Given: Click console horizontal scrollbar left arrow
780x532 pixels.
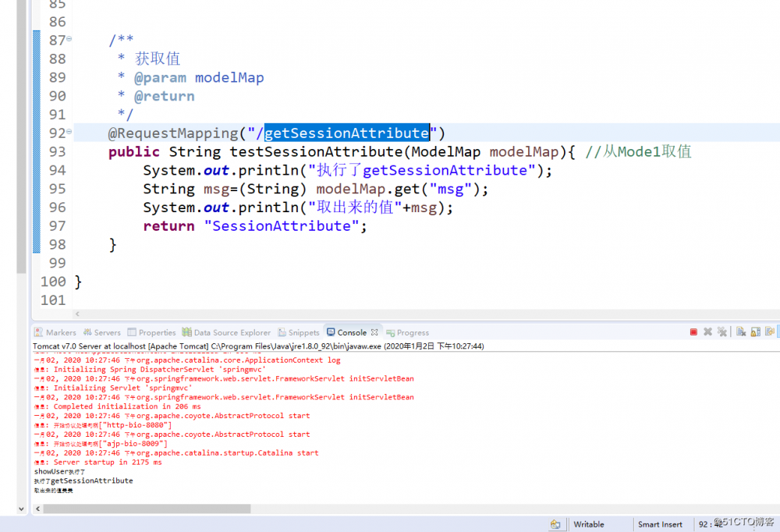Looking at the screenshot, I should pyautogui.click(x=37, y=509).
